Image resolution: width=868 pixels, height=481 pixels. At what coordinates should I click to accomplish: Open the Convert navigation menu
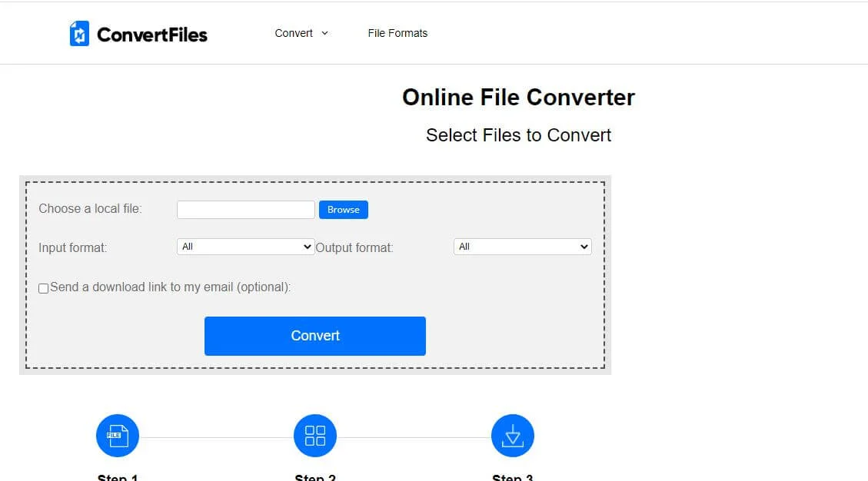pos(294,33)
